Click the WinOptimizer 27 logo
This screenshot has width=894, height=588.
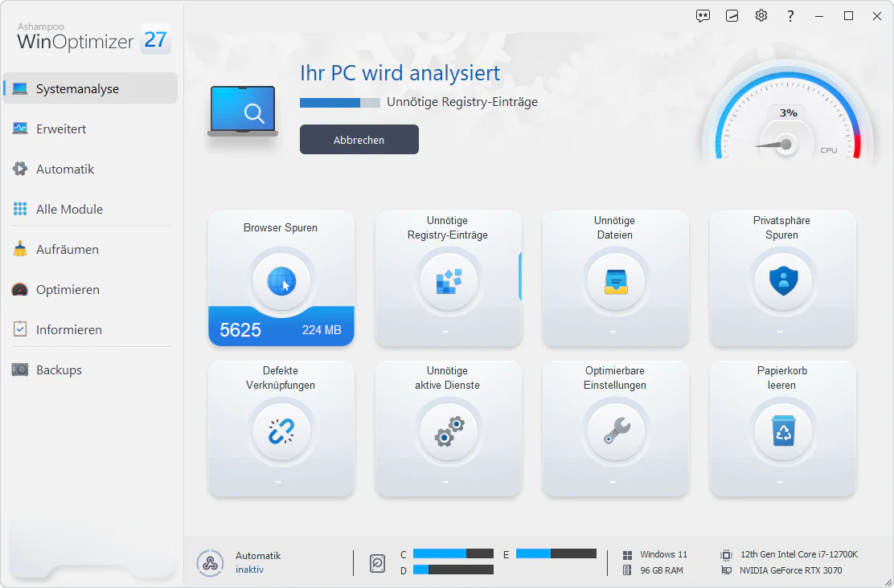(x=93, y=39)
